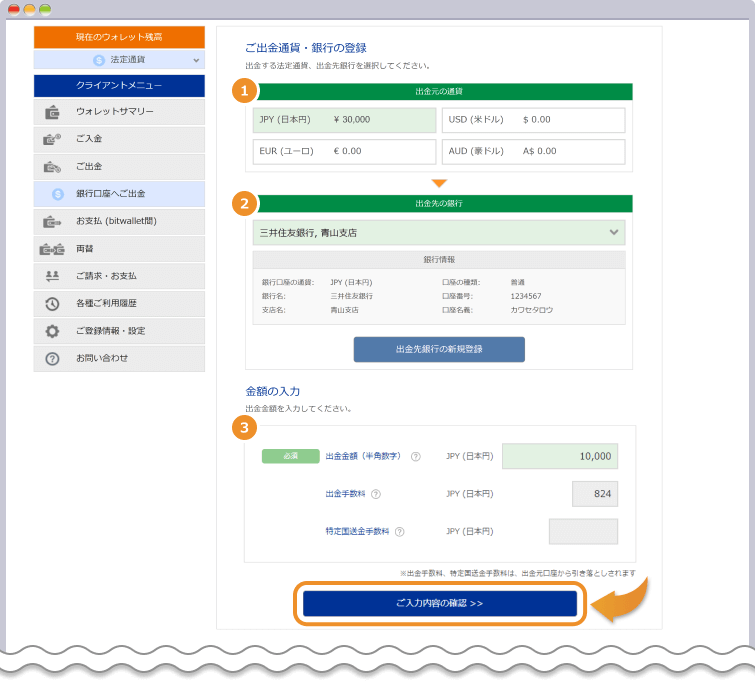
Task: Open ご請求・お支払 menu item
Action: pos(119,276)
